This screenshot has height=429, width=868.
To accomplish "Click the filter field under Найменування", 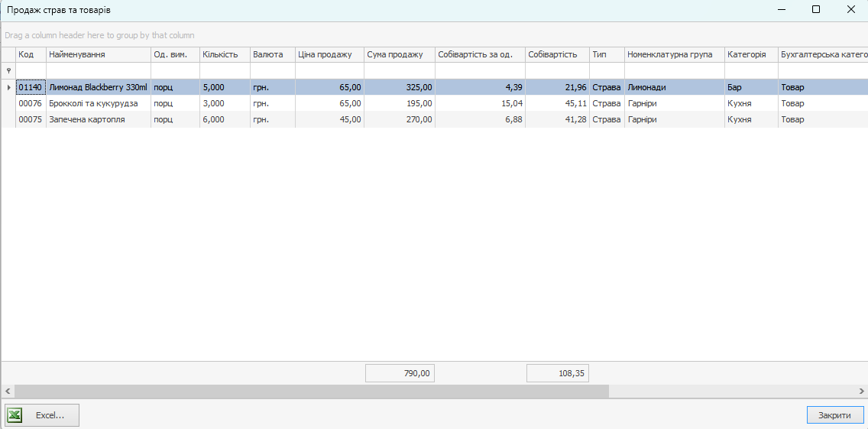I will [x=98, y=70].
